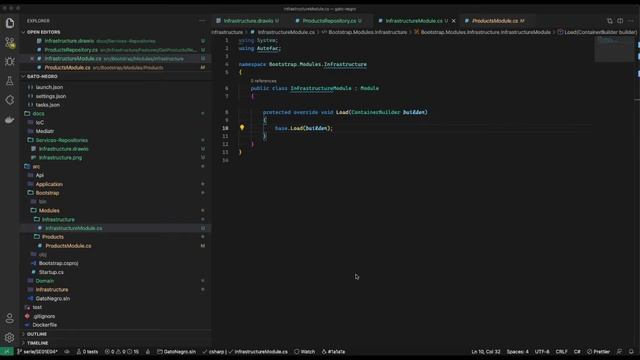The height and width of the screenshot is (360, 640).
Task: Click the git branch indicator in status bar
Action: tap(37, 351)
